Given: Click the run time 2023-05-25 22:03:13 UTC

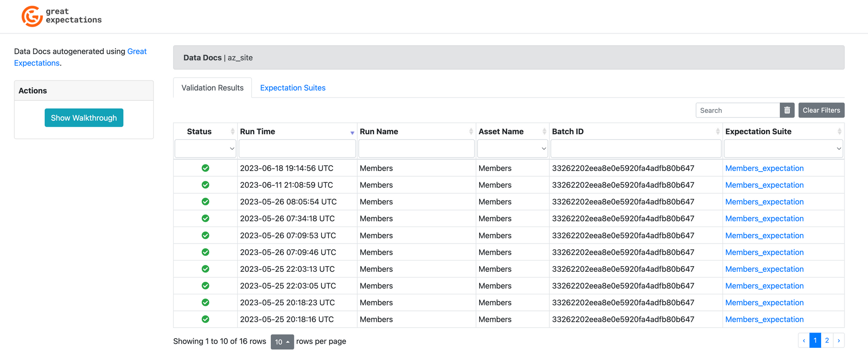Looking at the screenshot, I should (x=287, y=269).
